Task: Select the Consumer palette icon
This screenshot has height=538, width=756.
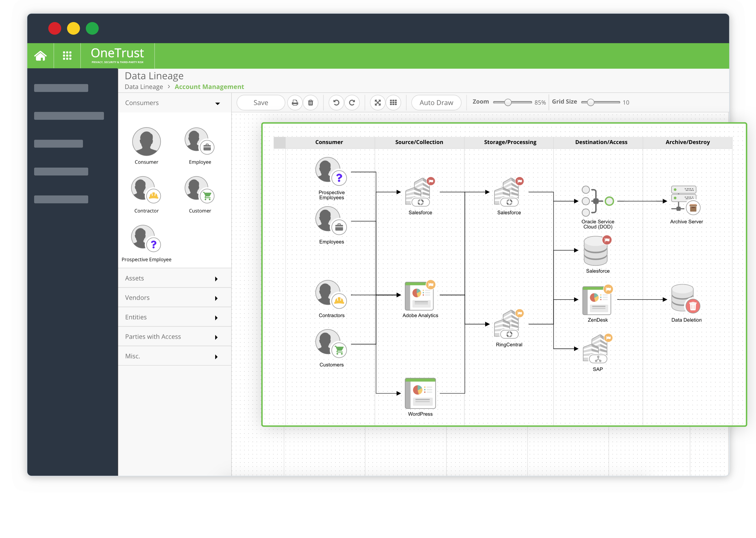Action: 146,142
